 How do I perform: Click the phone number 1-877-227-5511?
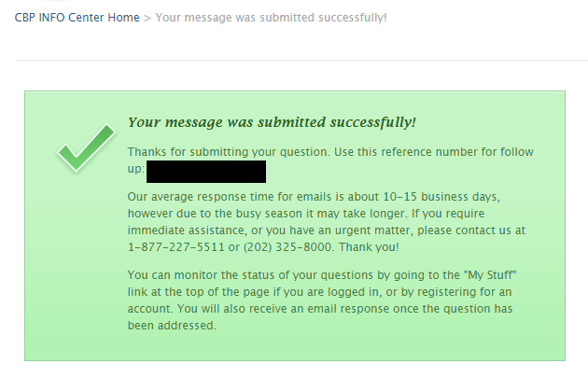click(x=175, y=247)
